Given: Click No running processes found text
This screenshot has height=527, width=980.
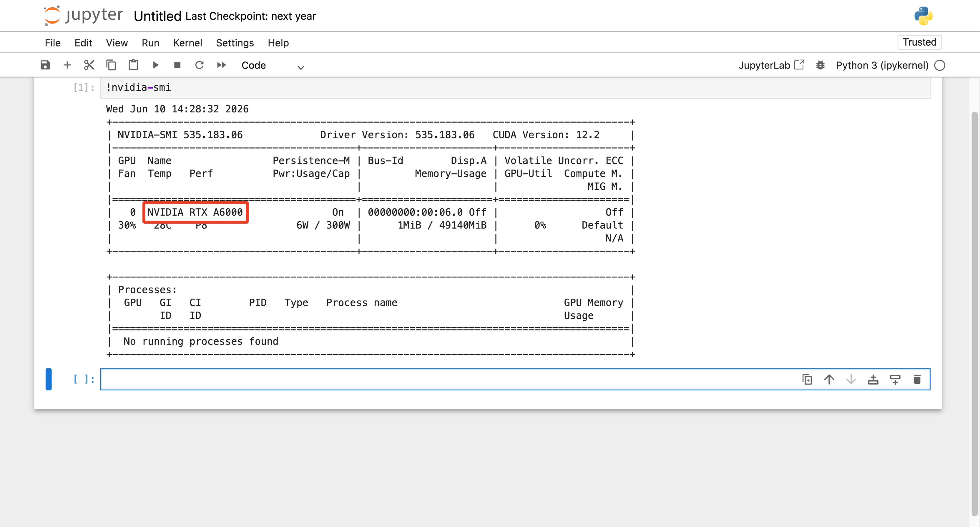Looking at the screenshot, I should coord(201,341).
